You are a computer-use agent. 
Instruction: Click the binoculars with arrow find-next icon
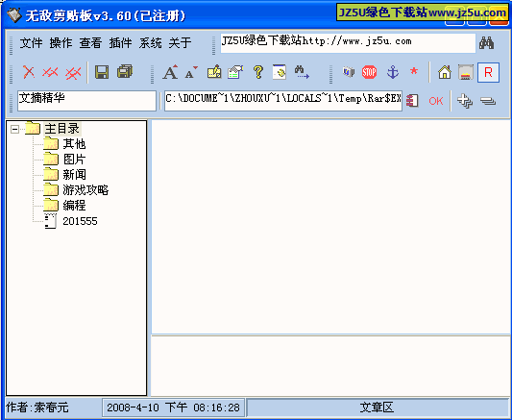tap(302, 72)
